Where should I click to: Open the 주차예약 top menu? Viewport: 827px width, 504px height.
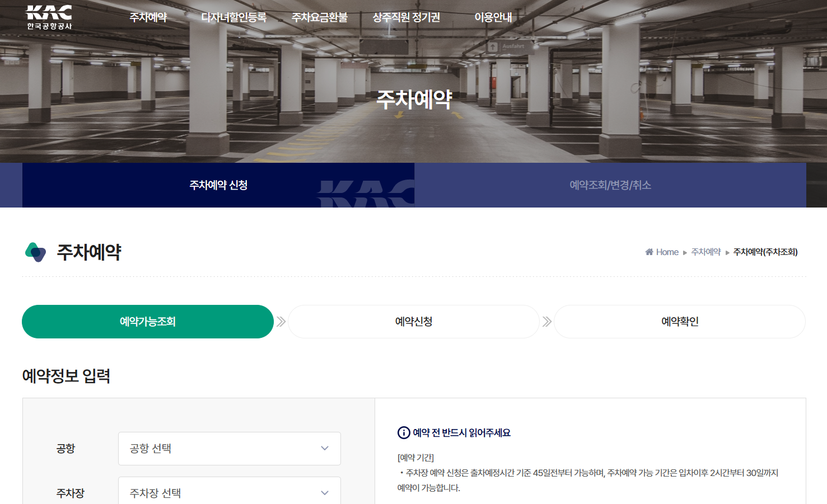coord(148,17)
